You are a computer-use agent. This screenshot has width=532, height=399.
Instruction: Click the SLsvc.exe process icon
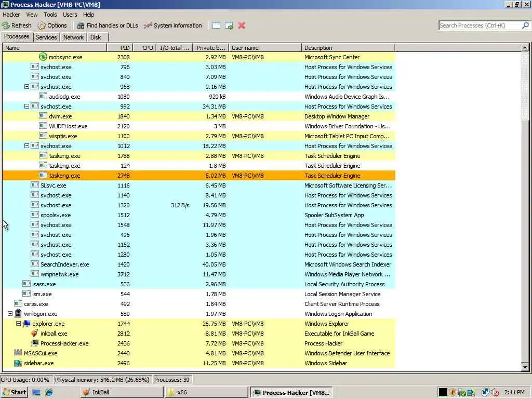click(35, 185)
